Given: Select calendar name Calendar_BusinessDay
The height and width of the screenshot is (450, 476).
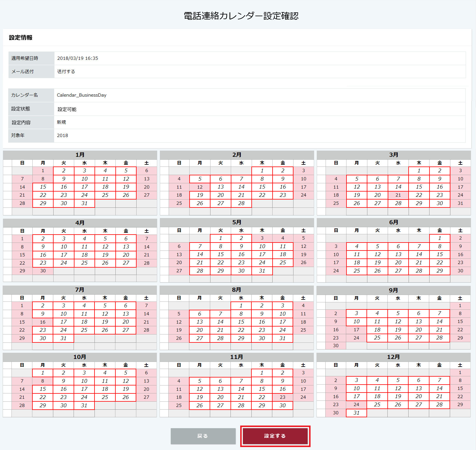Looking at the screenshot, I should point(82,95).
